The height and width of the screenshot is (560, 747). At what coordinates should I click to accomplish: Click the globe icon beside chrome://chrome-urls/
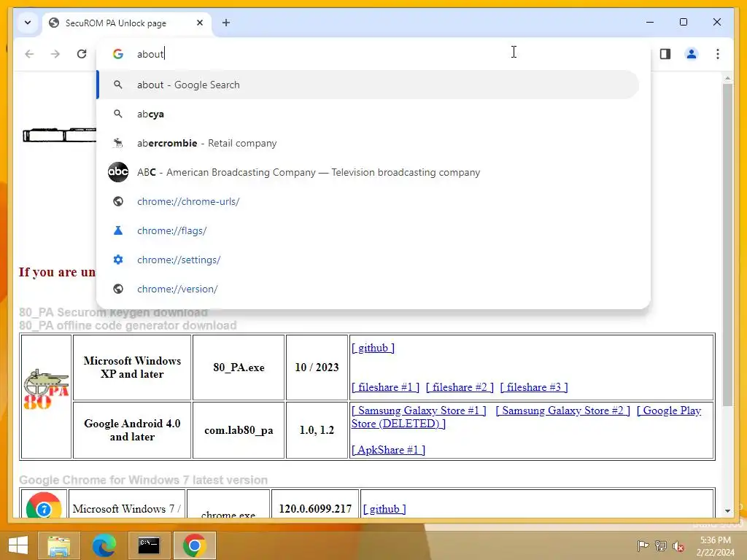[x=118, y=201]
